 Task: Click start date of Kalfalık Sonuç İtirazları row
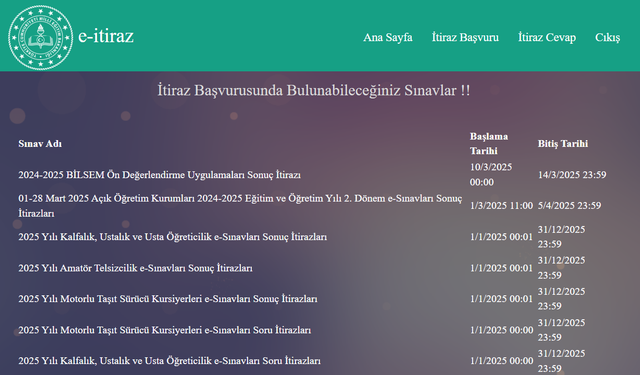click(501, 237)
